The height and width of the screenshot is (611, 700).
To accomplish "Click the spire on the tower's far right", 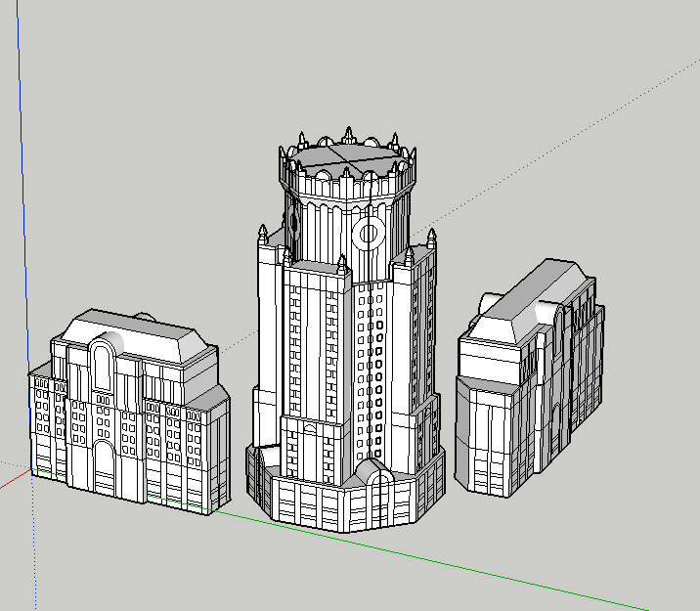I will point(430,239).
